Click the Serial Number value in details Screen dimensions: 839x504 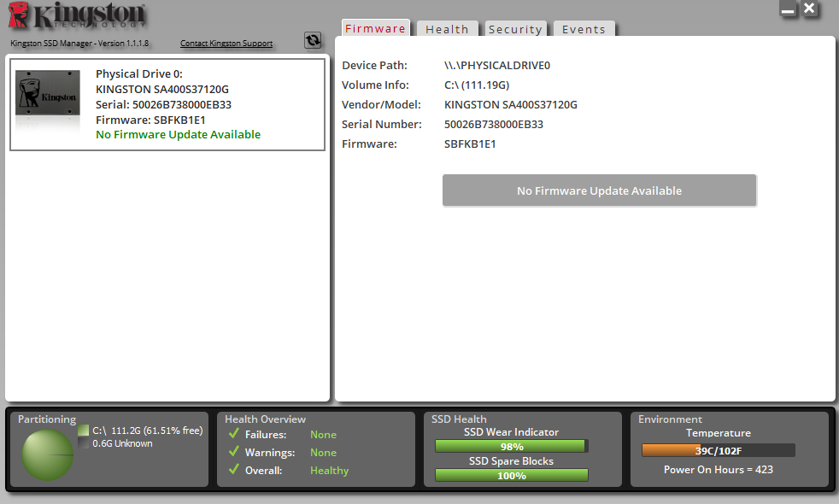coord(493,125)
